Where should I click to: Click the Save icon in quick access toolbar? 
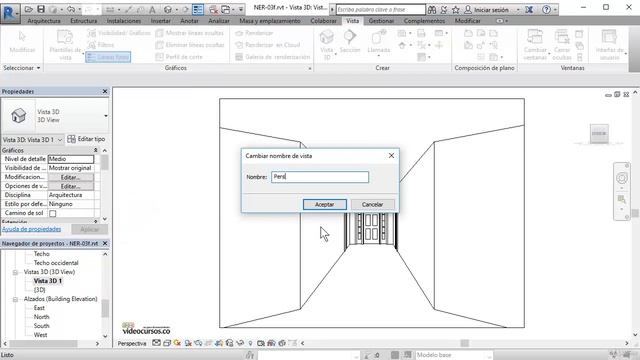pos(41,9)
